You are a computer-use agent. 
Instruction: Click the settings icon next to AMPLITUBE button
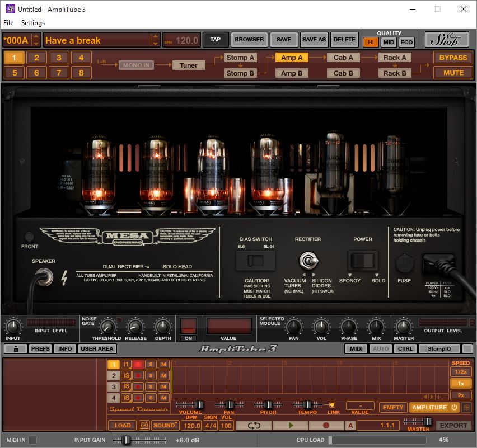click(466, 407)
